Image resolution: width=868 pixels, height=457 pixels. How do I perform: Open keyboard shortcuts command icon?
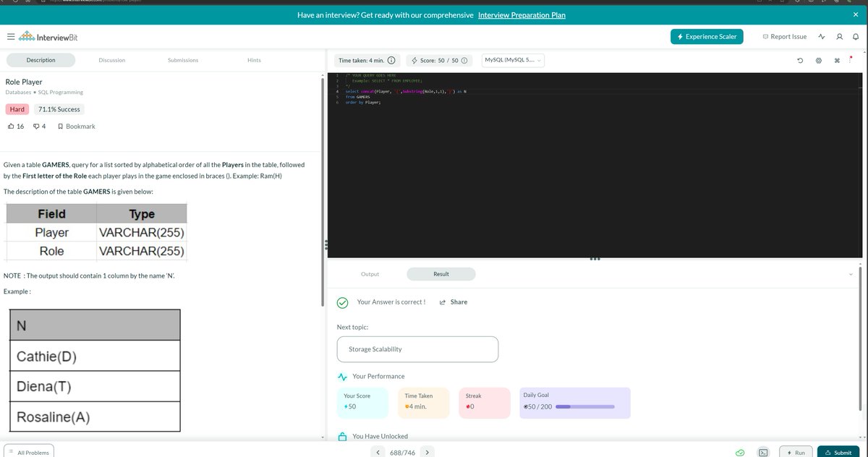[837, 60]
